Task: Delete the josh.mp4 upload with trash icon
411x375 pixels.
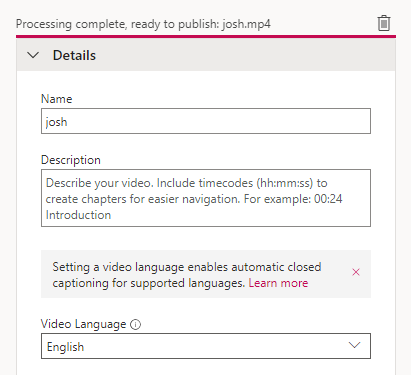Action: coord(384,23)
